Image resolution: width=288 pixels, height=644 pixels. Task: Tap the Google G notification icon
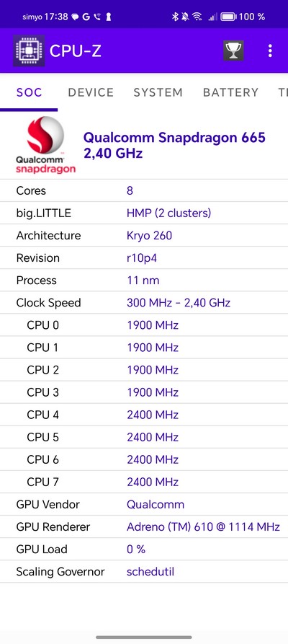(x=86, y=17)
